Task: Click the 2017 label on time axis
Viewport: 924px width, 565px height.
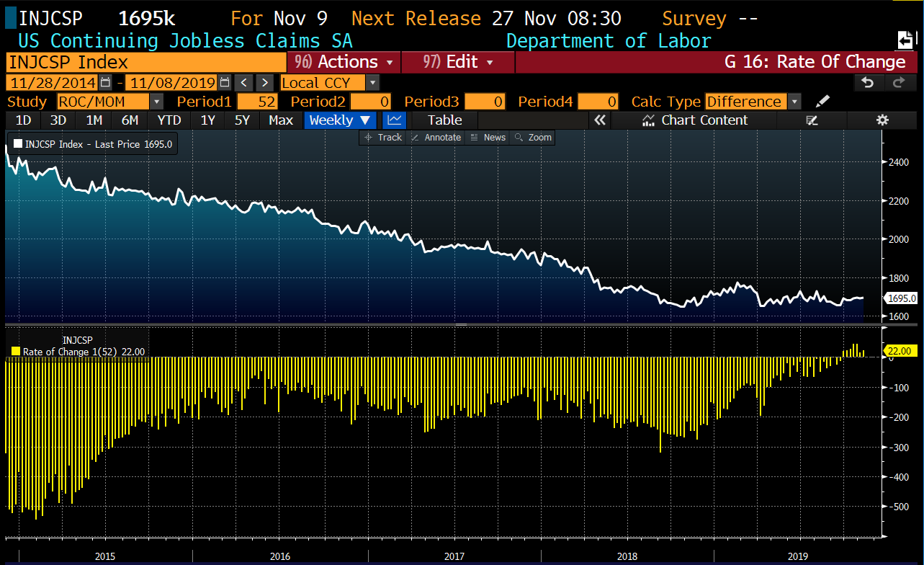Action: 454,556
